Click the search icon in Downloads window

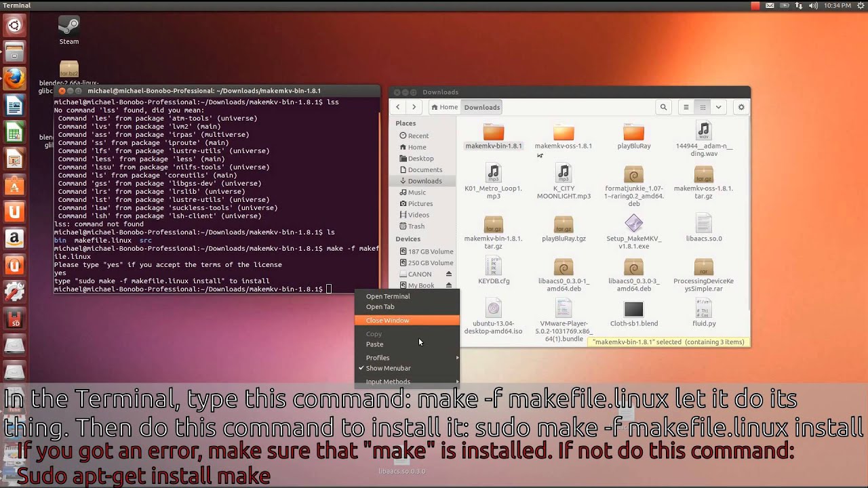pos(664,107)
